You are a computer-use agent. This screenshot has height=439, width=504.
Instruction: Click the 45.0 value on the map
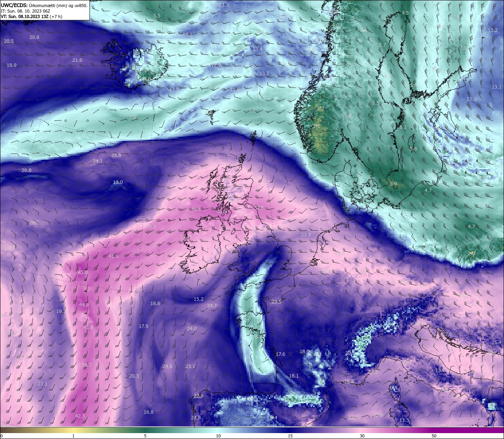(x=83, y=272)
